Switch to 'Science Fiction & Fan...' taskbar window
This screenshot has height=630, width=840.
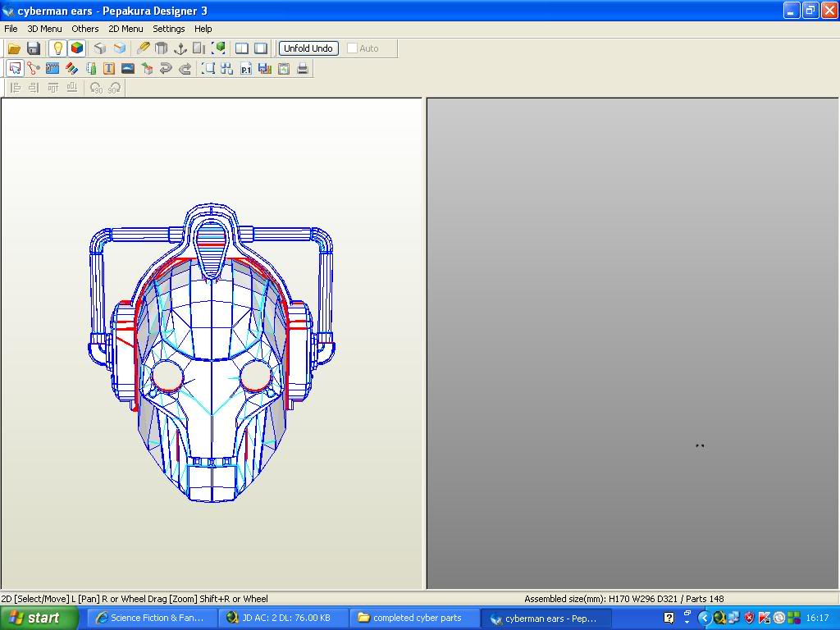point(153,619)
